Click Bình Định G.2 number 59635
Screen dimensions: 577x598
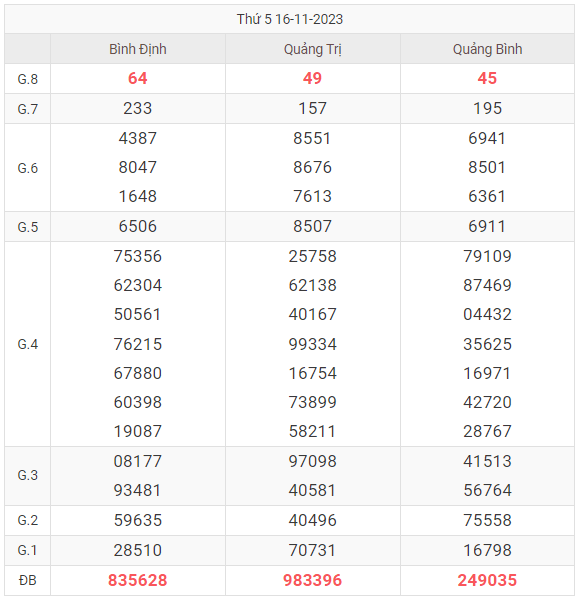point(138,520)
